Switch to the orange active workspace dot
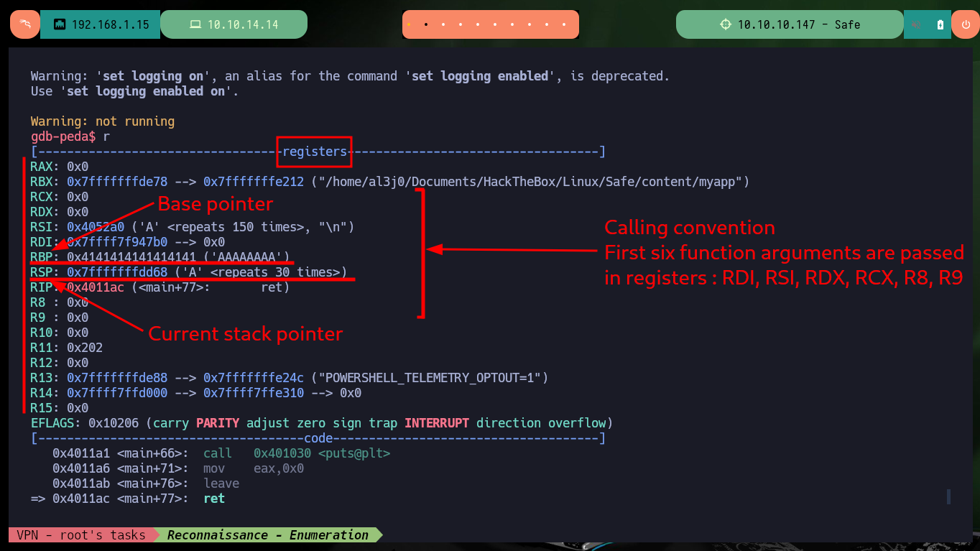 coord(409,24)
